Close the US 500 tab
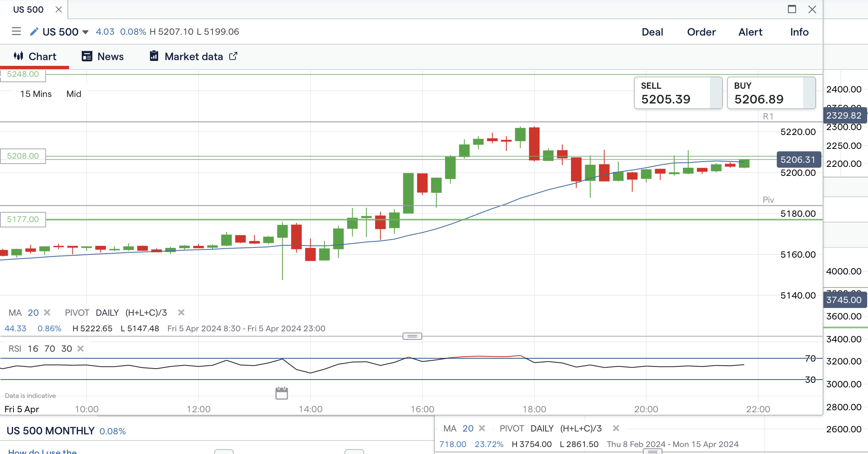The height and width of the screenshot is (454, 868). [x=59, y=9]
